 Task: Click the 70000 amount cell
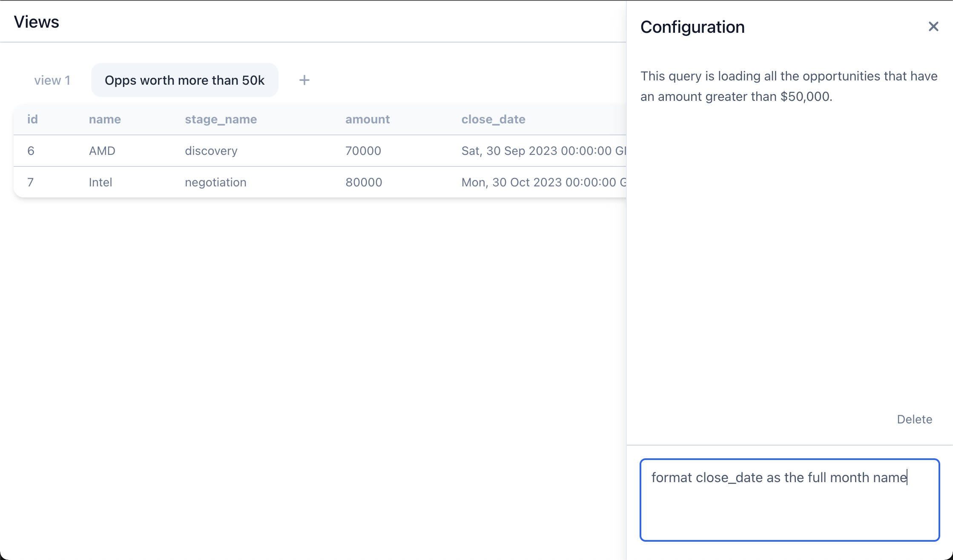click(x=363, y=151)
